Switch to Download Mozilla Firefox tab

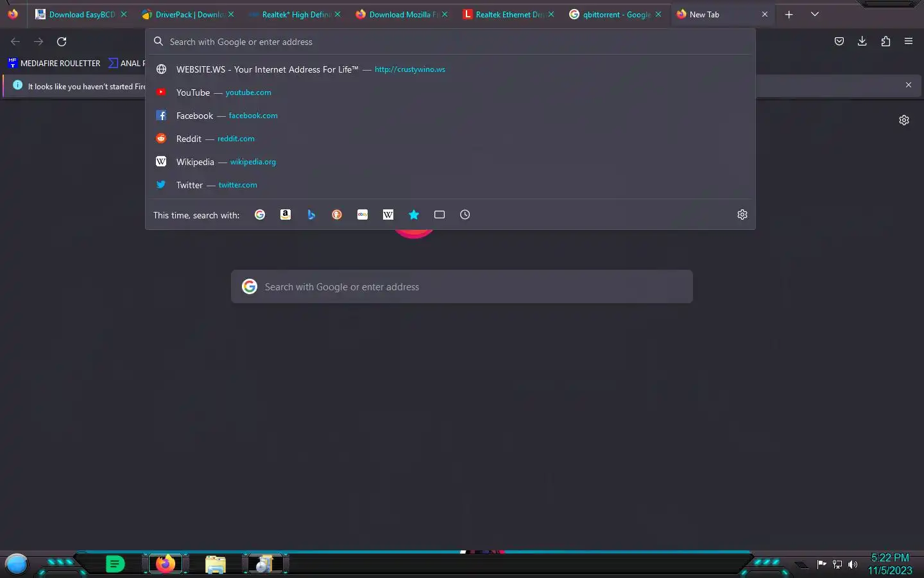(401, 14)
